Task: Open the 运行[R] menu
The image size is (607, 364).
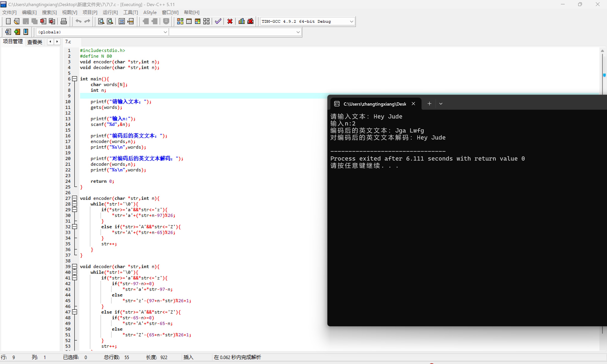Action: coord(110,12)
